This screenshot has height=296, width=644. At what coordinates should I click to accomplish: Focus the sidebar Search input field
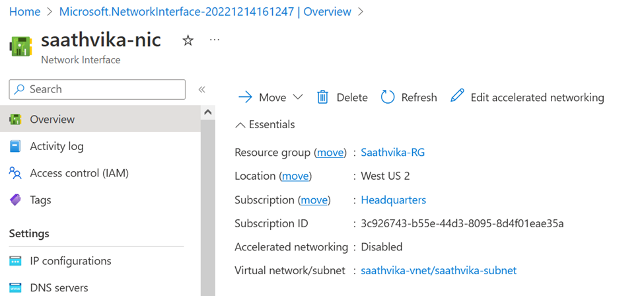[x=97, y=89]
